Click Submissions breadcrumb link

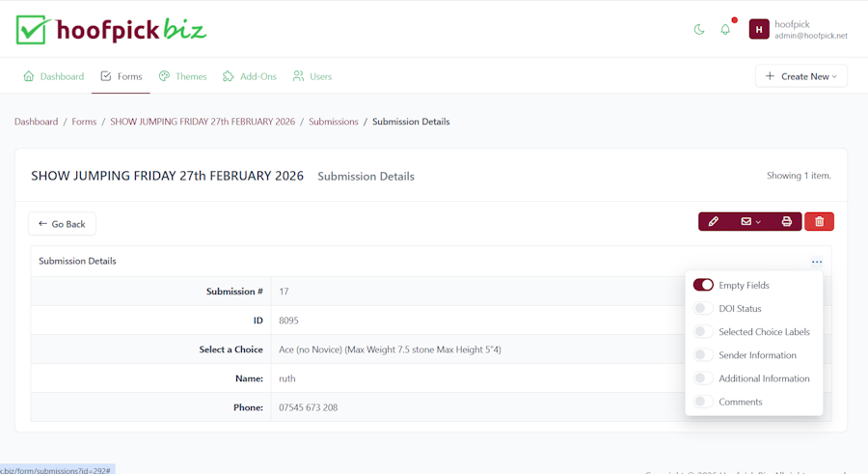pos(334,122)
